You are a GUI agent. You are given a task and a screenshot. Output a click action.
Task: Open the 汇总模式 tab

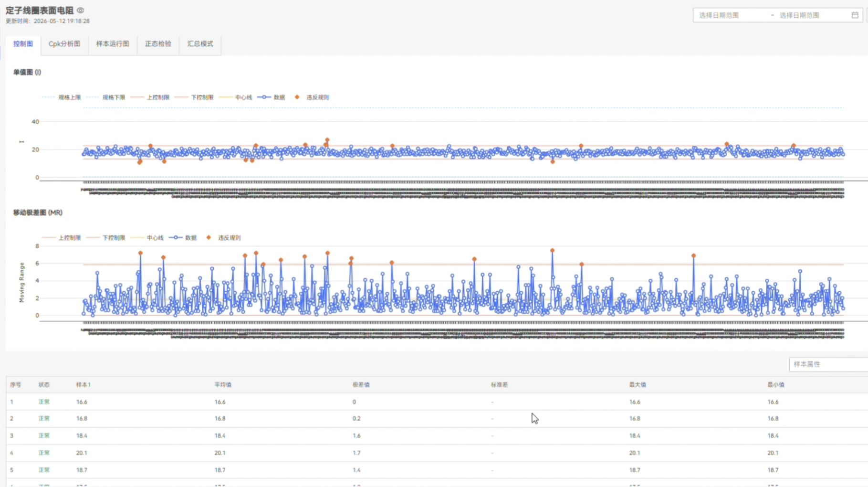200,44
